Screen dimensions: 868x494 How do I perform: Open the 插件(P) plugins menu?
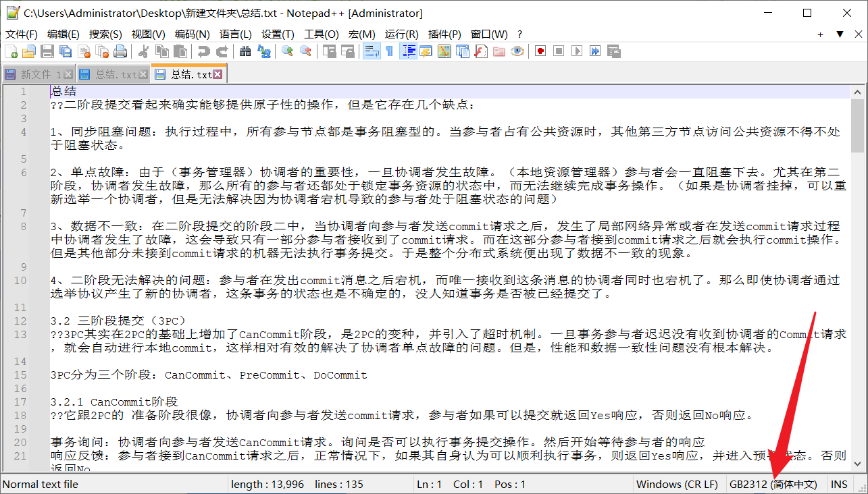pos(444,34)
